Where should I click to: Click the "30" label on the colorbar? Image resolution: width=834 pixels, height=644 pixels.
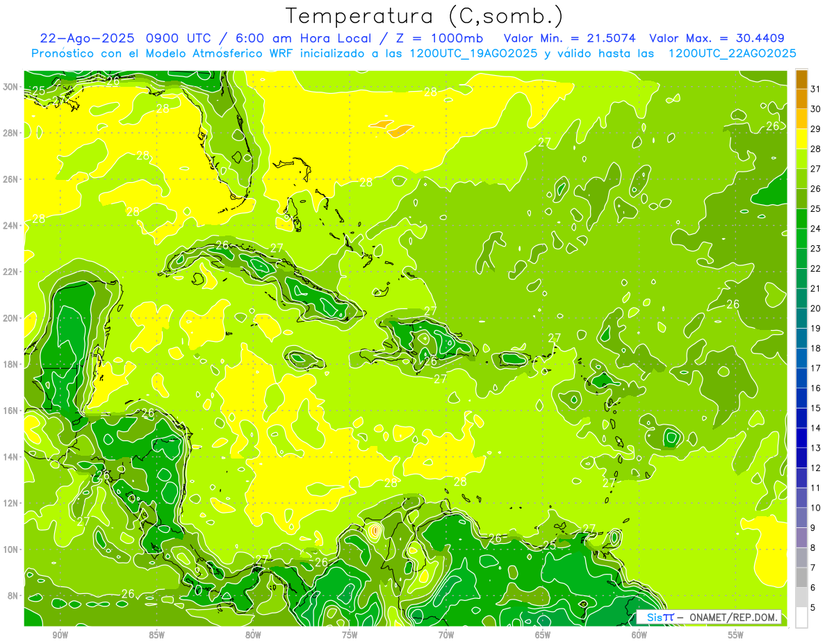coord(816,109)
